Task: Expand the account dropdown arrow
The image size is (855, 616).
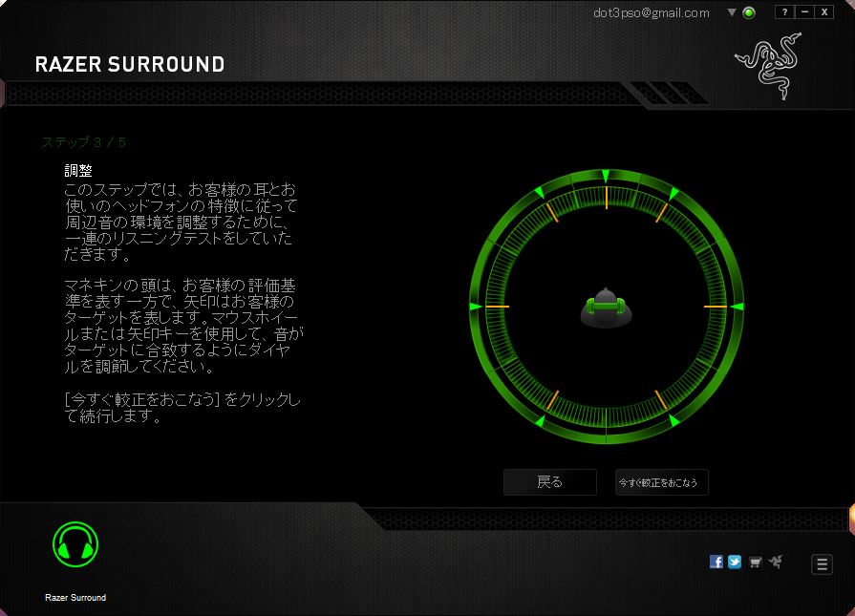Action: point(732,12)
